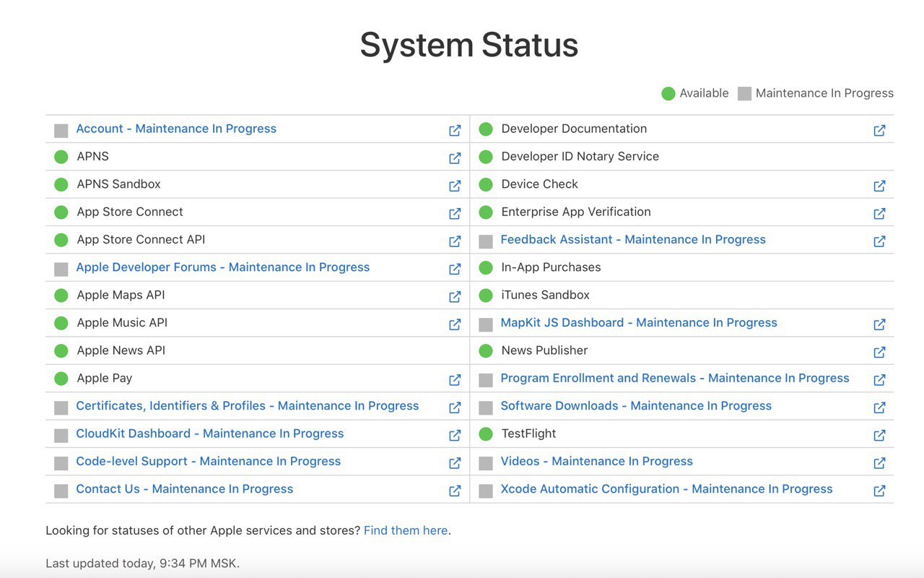Image resolution: width=924 pixels, height=578 pixels.
Task: Open Apple Developer Forums maintenance link
Action: [x=223, y=267]
